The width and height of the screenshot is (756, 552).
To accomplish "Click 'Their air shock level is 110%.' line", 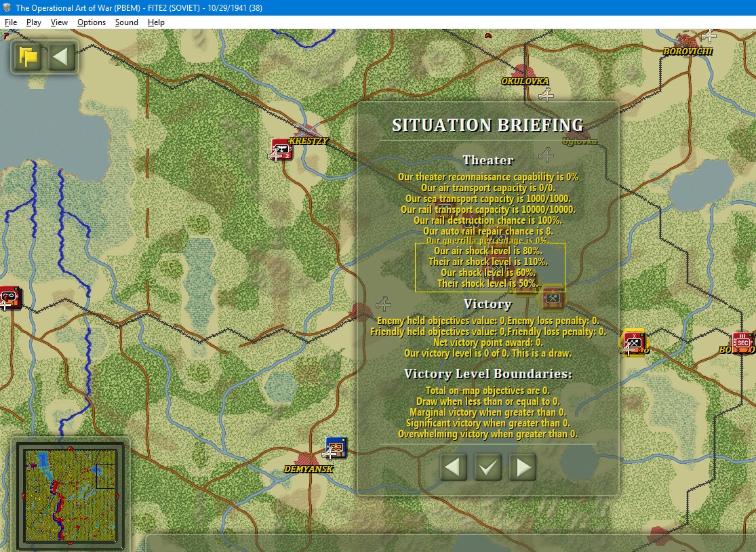I will (488, 262).
